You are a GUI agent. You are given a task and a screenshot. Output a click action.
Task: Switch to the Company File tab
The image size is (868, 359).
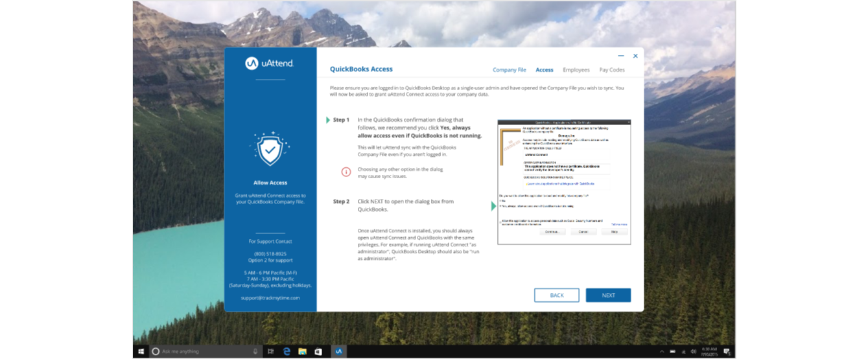click(x=509, y=70)
